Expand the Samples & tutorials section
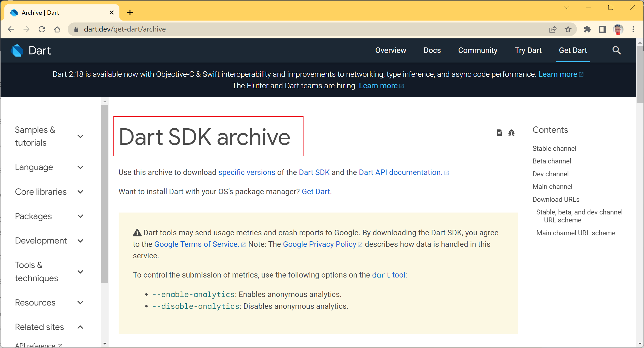644x348 pixels. pyautogui.click(x=49, y=136)
